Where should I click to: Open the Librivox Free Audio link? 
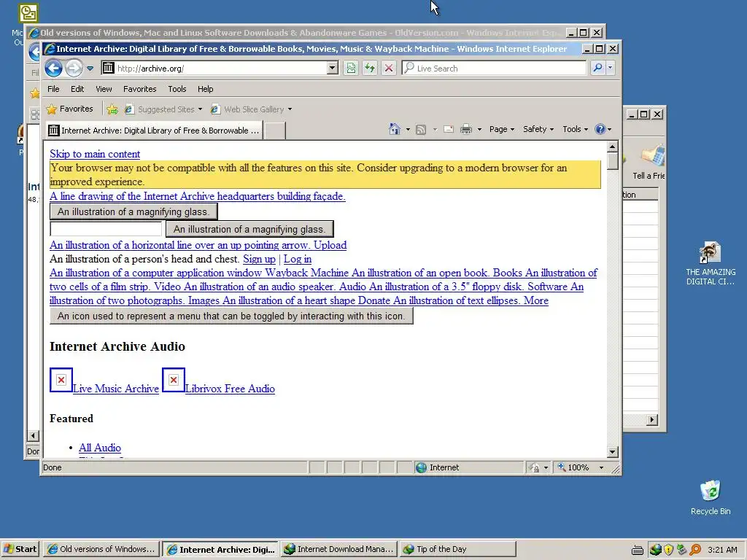point(230,389)
